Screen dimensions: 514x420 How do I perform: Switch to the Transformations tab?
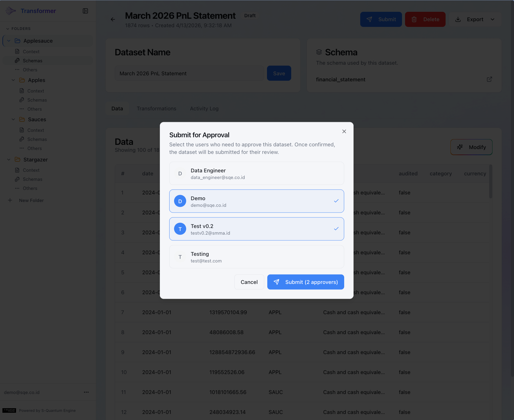(x=156, y=109)
